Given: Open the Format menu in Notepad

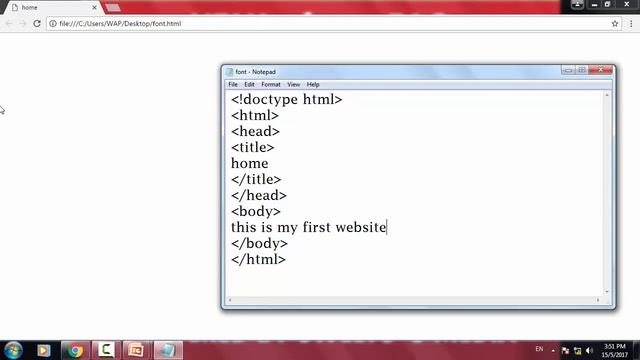Looking at the screenshot, I should point(271,84).
